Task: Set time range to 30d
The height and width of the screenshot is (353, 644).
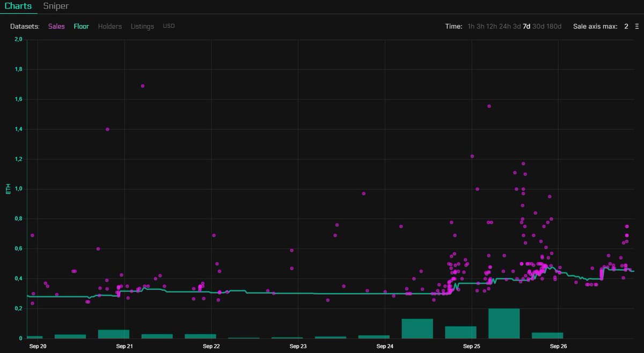Action: tap(538, 26)
